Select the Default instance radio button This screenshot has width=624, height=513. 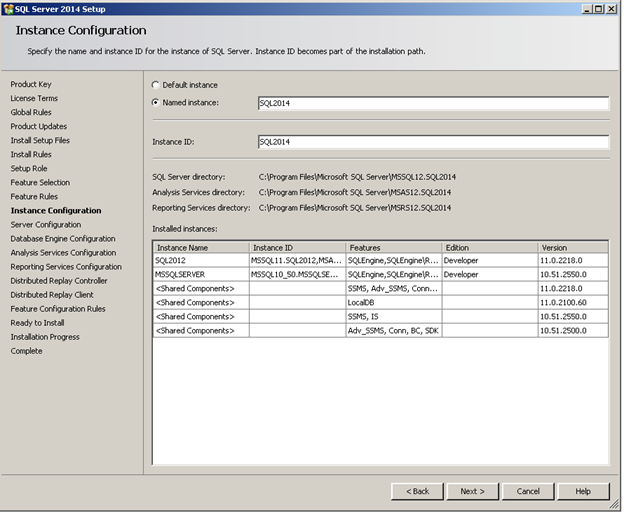pyautogui.click(x=156, y=85)
